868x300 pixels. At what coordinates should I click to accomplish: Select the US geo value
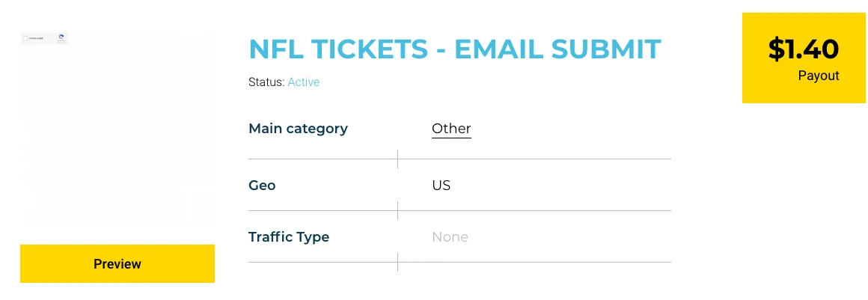click(x=441, y=185)
